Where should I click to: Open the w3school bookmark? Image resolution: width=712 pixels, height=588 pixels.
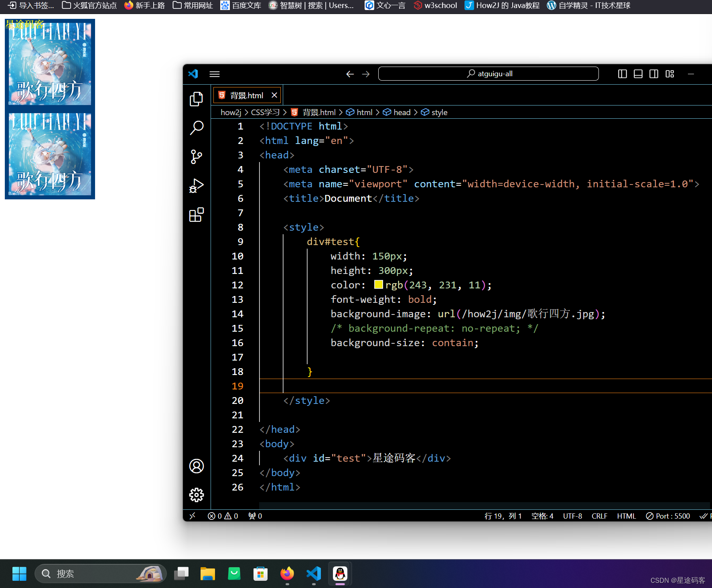pos(435,6)
